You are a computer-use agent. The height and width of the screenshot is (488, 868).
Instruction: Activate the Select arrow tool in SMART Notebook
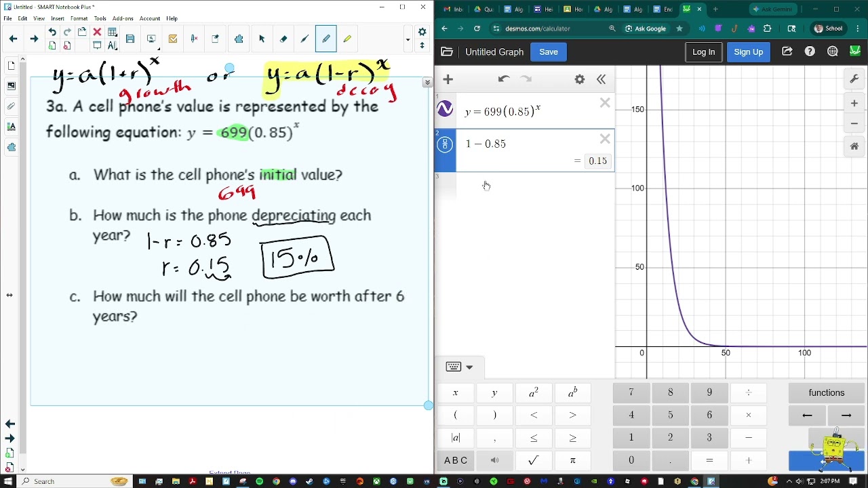pos(261,39)
